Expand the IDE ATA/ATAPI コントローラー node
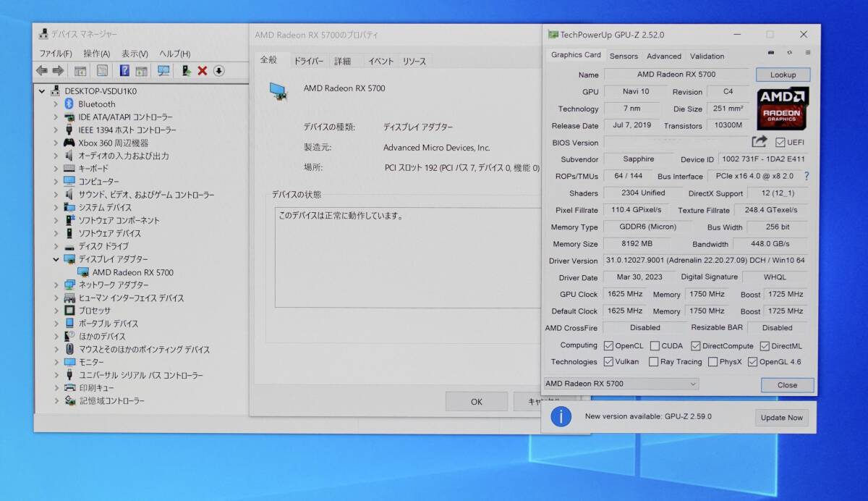868x501 pixels. tap(56, 117)
